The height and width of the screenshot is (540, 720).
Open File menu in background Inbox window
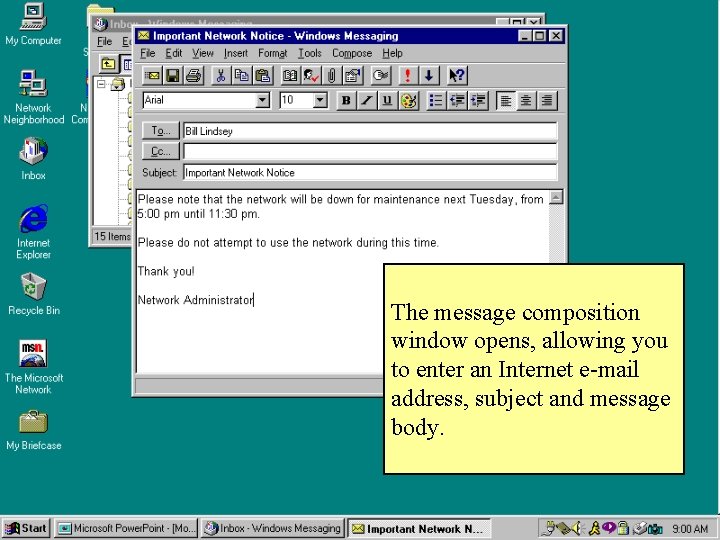(x=104, y=41)
